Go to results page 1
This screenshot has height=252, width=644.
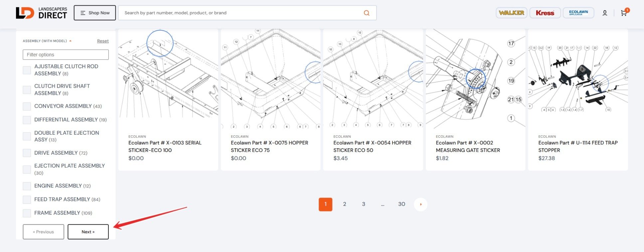[325, 204]
